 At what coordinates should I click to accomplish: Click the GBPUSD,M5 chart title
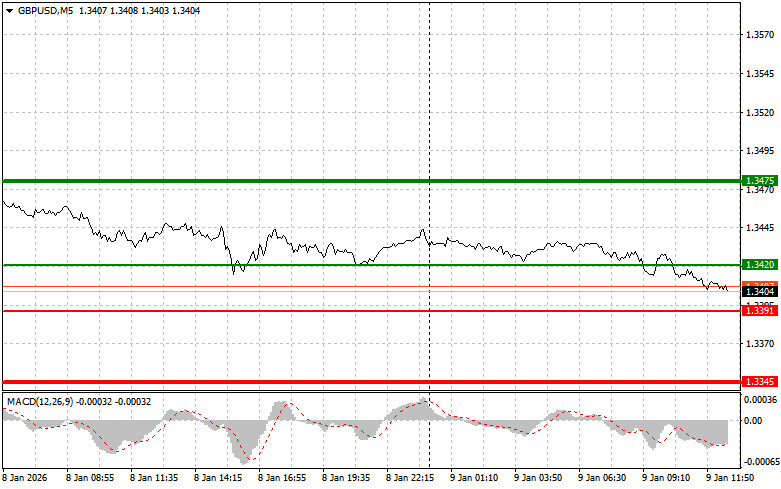(x=45, y=10)
